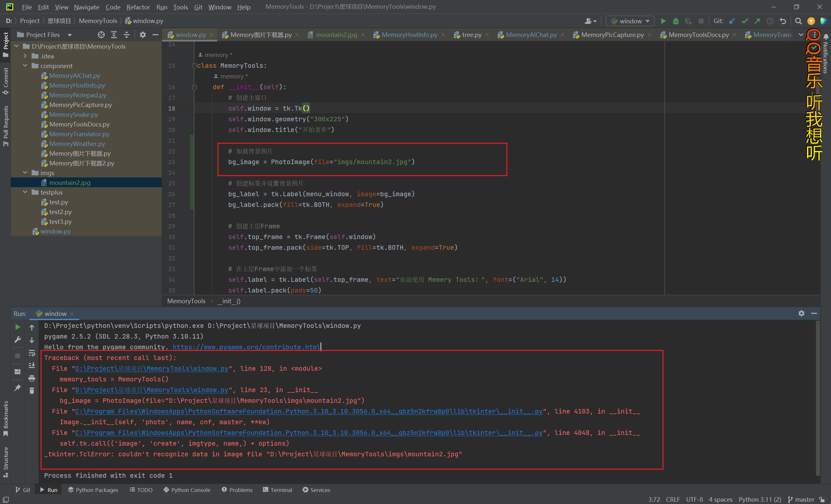Click the Git update project arrow
831x504 pixels.
(x=732, y=21)
